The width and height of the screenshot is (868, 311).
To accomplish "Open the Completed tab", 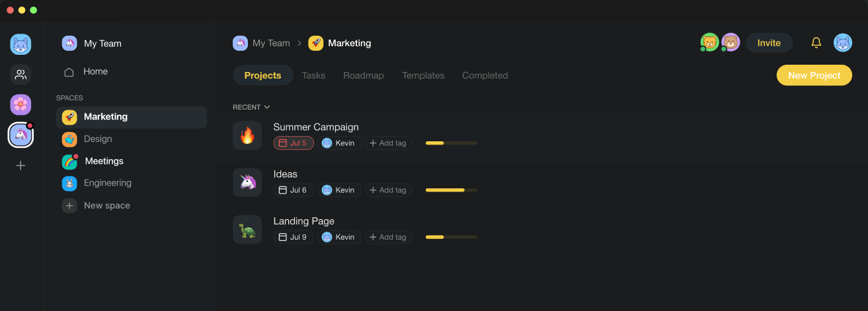I will pos(485,75).
